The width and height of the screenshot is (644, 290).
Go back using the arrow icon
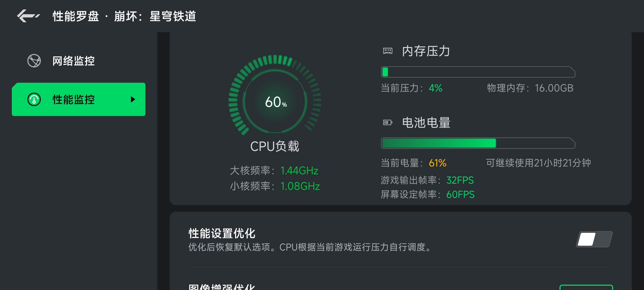pyautogui.click(x=28, y=16)
